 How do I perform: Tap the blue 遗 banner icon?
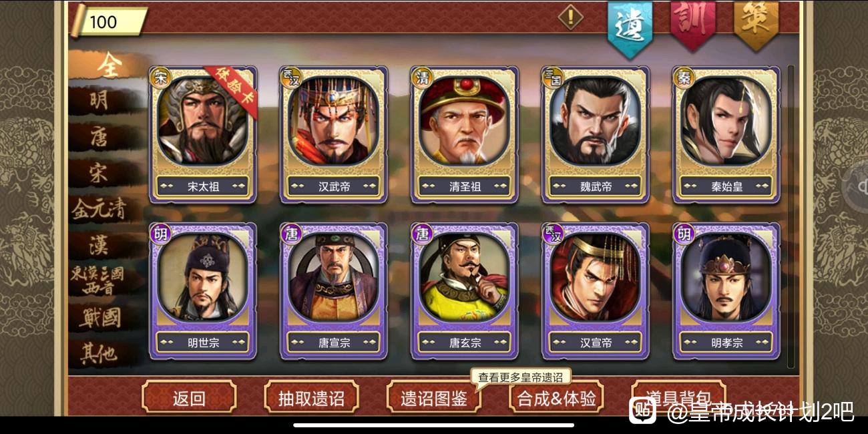[630, 28]
